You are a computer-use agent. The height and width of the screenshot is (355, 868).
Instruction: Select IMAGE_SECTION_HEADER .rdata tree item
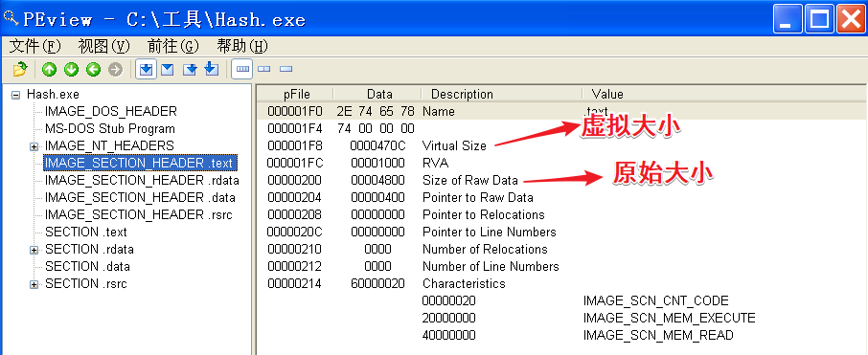pyautogui.click(x=142, y=180)
